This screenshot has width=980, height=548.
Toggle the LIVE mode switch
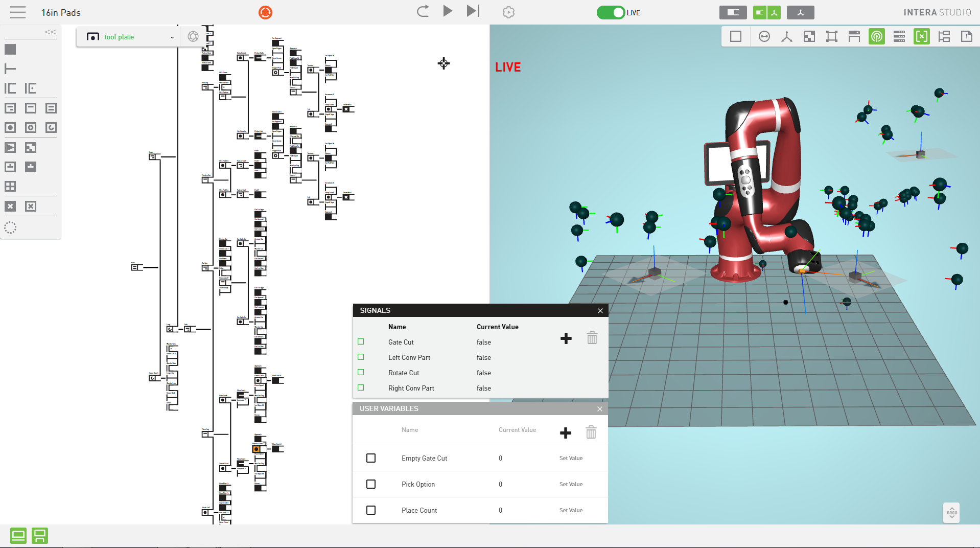coord(611,12)
